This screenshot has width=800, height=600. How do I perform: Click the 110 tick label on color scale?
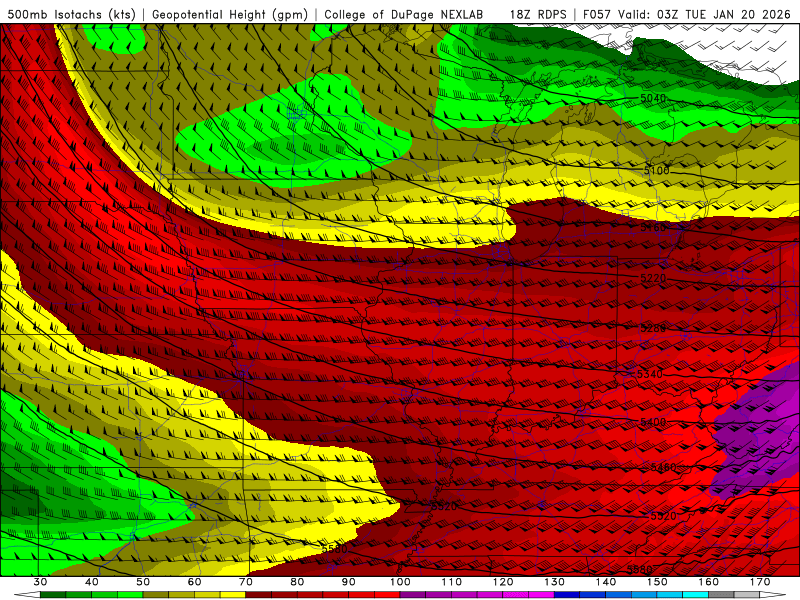452,582
